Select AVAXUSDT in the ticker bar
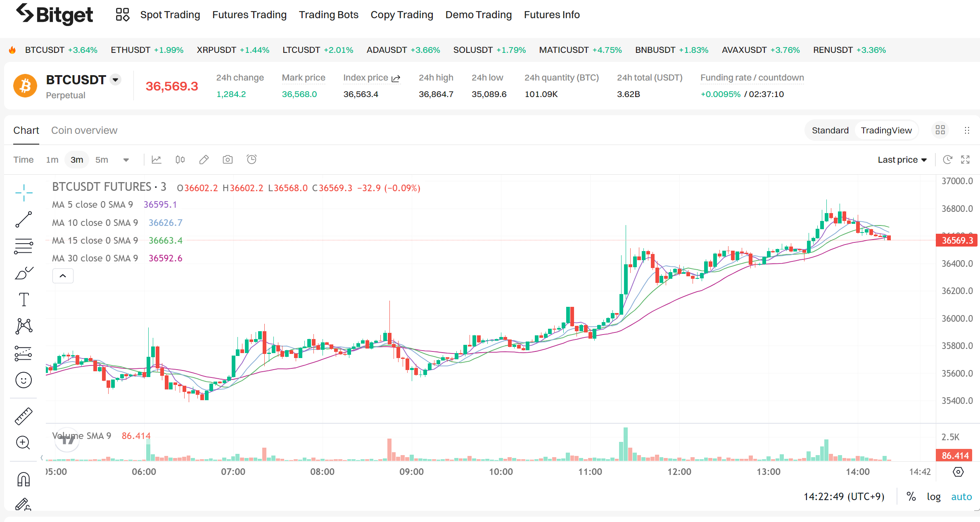 click(x=761, y=50)
